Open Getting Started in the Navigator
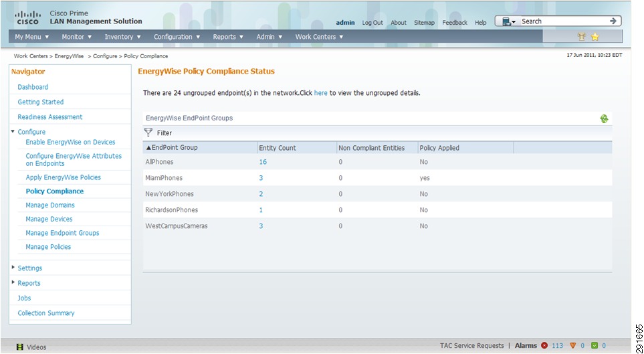This screenshot has height=354, width=644. [41, 102]
